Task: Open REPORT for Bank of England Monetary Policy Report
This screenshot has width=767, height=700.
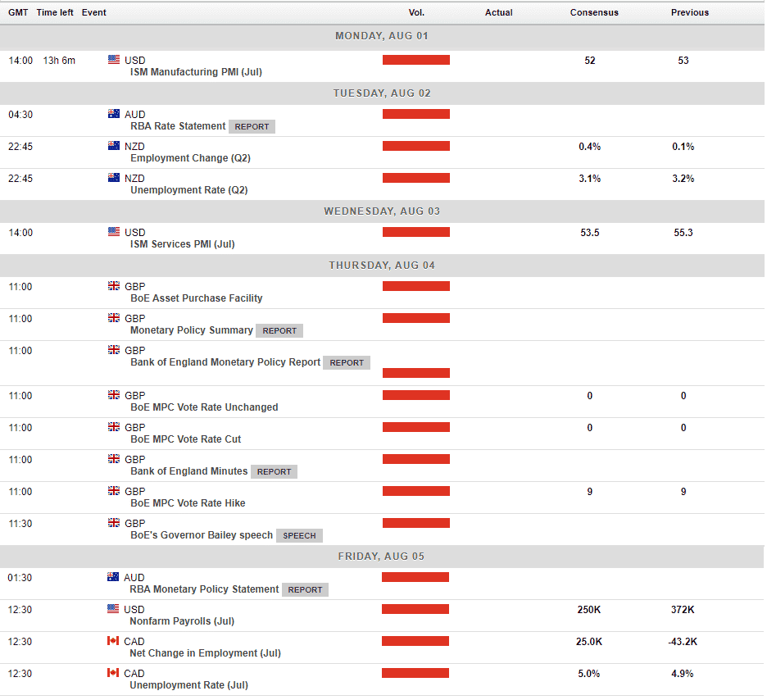Action: click(347, 362)
